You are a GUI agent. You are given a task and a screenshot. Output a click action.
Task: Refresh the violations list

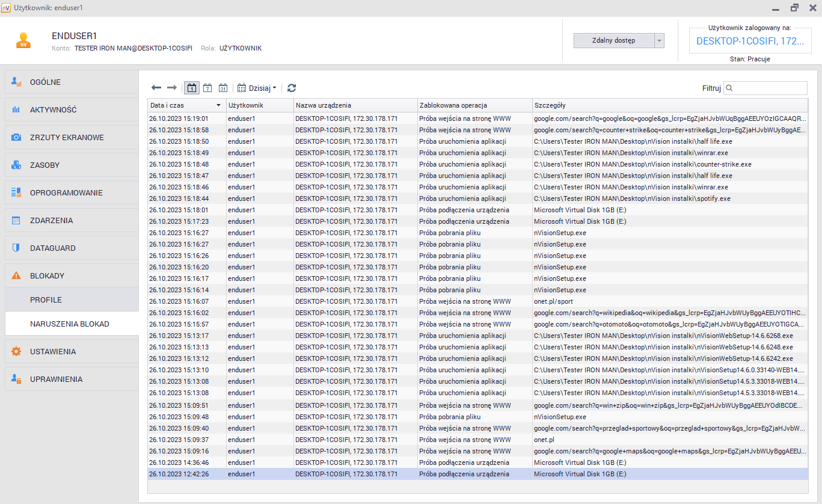[x=292, y=88]
